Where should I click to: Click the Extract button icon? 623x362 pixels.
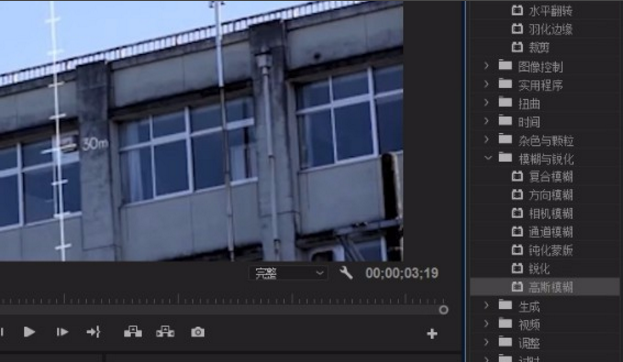click(165, 332)
